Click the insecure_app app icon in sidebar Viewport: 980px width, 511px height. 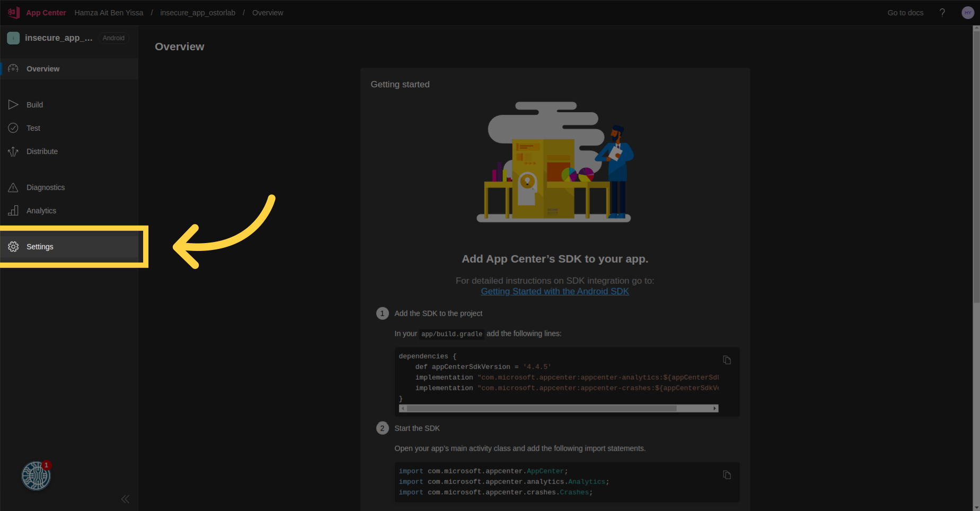(13, 38)
